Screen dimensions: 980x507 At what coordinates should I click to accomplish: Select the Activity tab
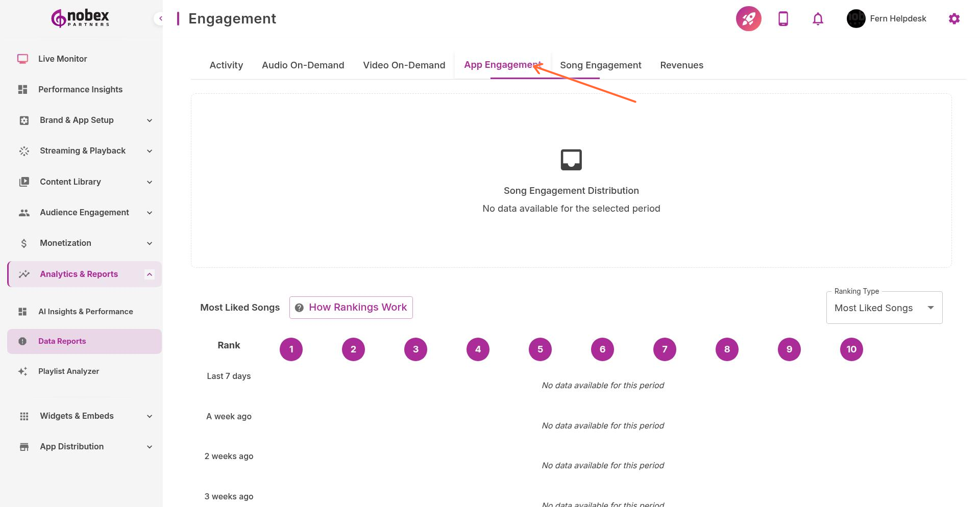click(226, 65)
